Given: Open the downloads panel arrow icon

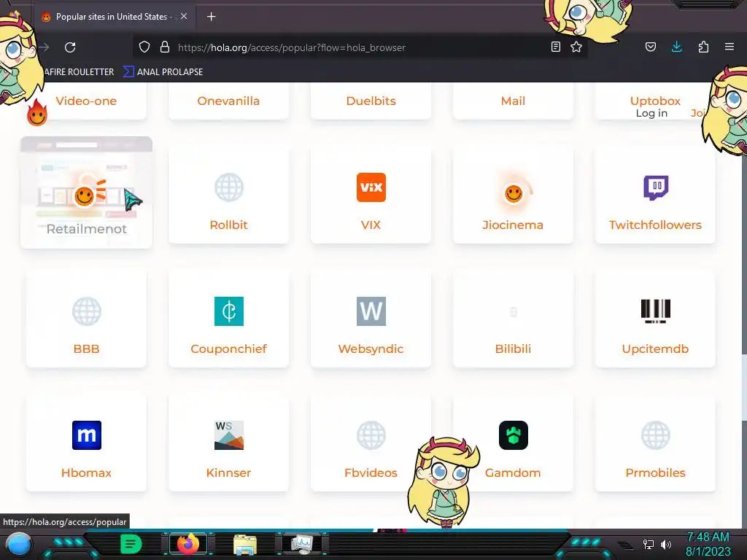Looking at the screenshot, I should (x=676, y=47).
